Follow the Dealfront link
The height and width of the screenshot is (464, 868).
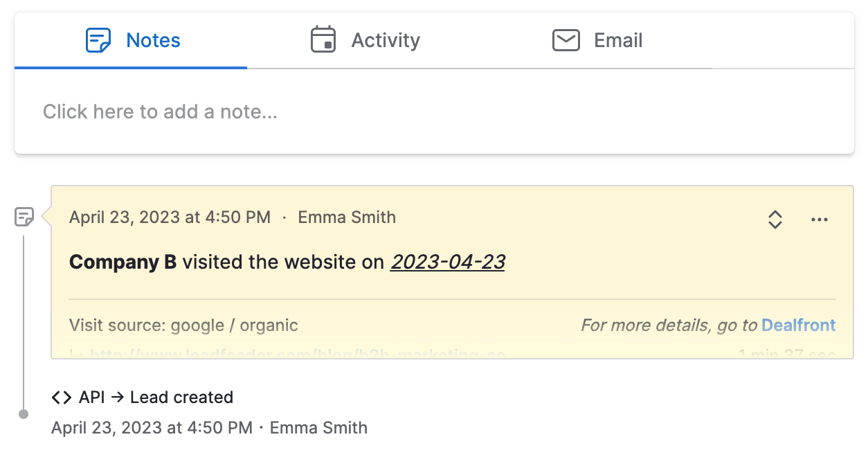pyautogui.click(x=798, y=325)
